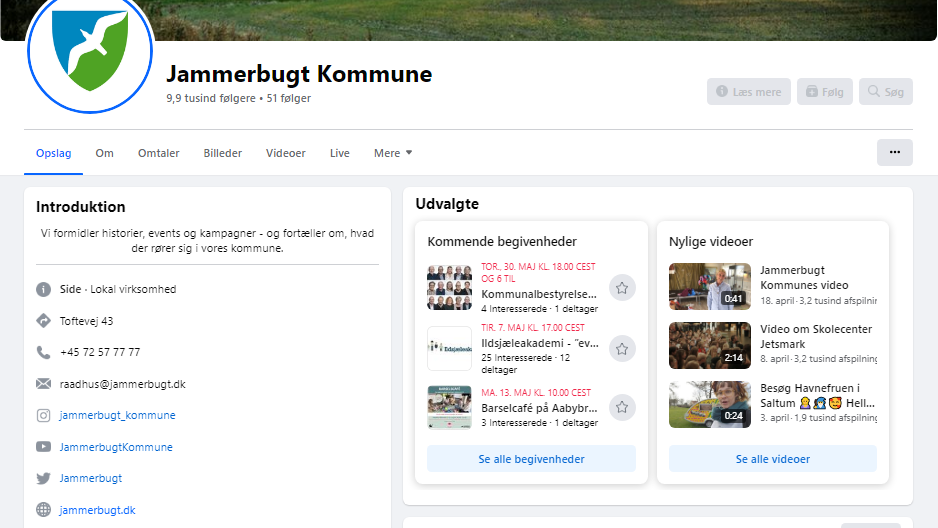Click the phone icon beside +45 72 57 77 77

(x=43, y=352)
